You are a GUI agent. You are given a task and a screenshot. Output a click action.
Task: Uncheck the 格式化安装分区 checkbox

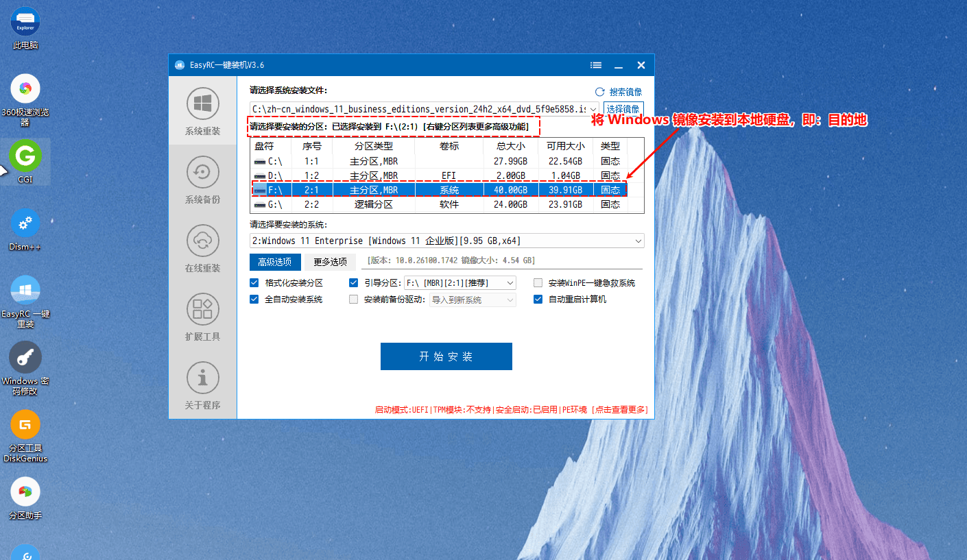pyautogui.click(x=254, y=282)
